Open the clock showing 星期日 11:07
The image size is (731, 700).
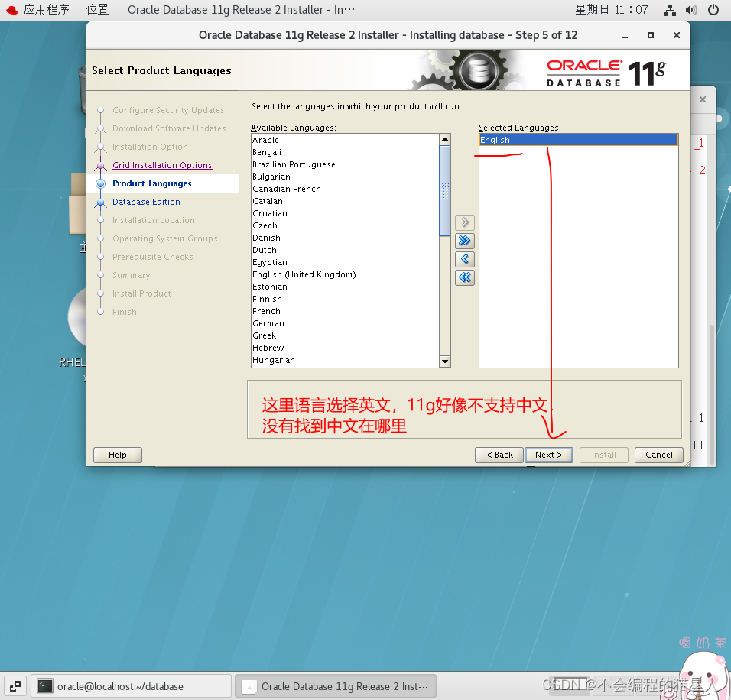click(611, 10)
